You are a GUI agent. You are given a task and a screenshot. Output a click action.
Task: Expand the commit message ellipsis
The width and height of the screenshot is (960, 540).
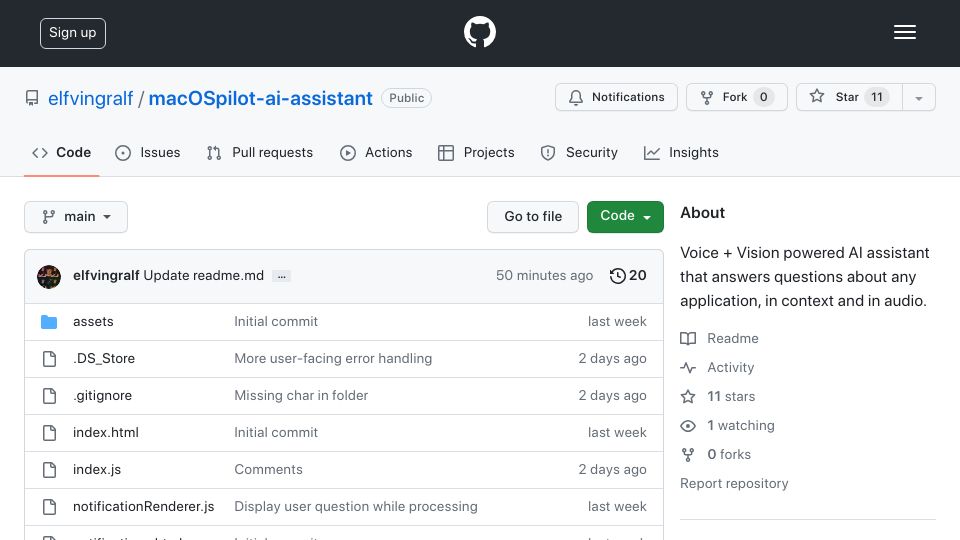(x=282, y=276)
